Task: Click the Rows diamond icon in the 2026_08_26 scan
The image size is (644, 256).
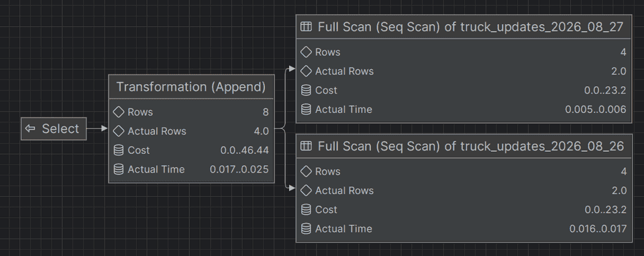Action: 306,171
